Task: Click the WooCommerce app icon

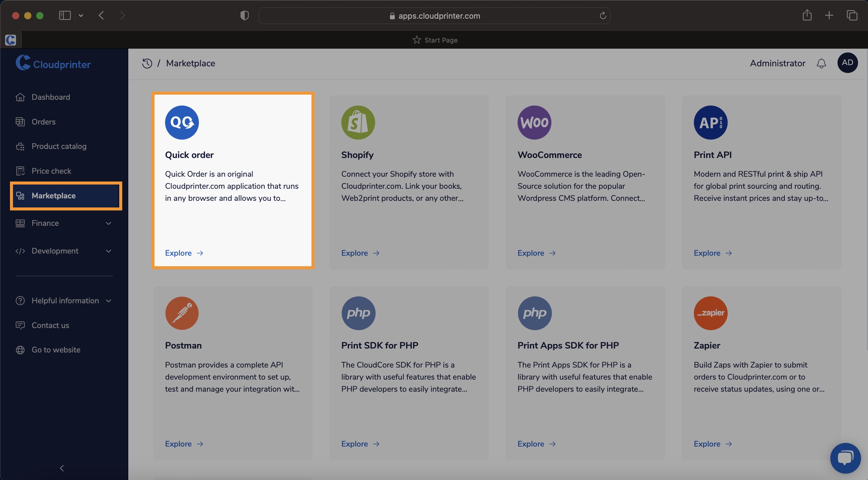Action: [x=535, y=122]
